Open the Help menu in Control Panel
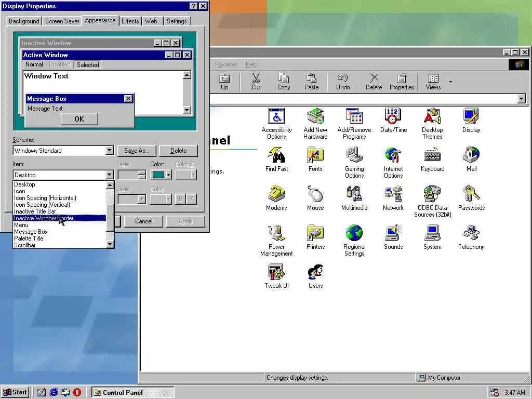 (251, 64)
